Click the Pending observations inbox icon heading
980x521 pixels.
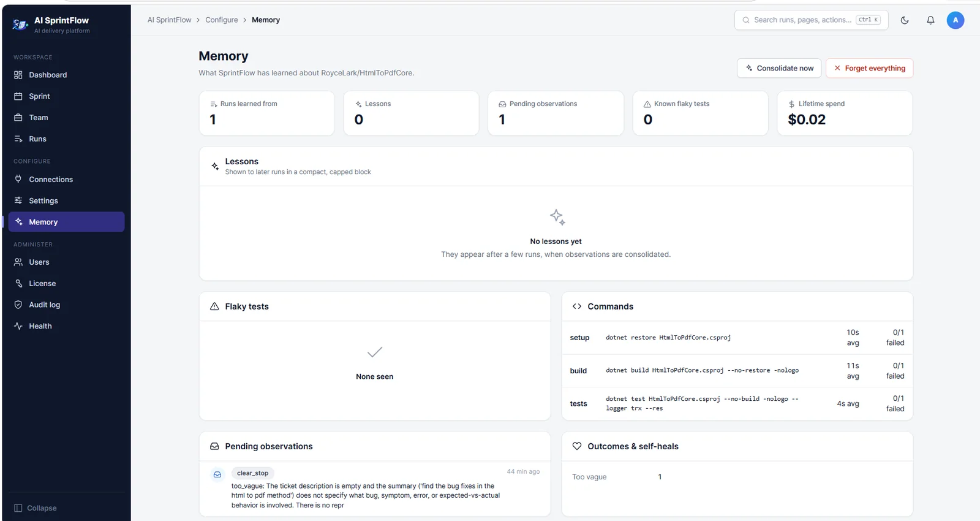point(214,446)
